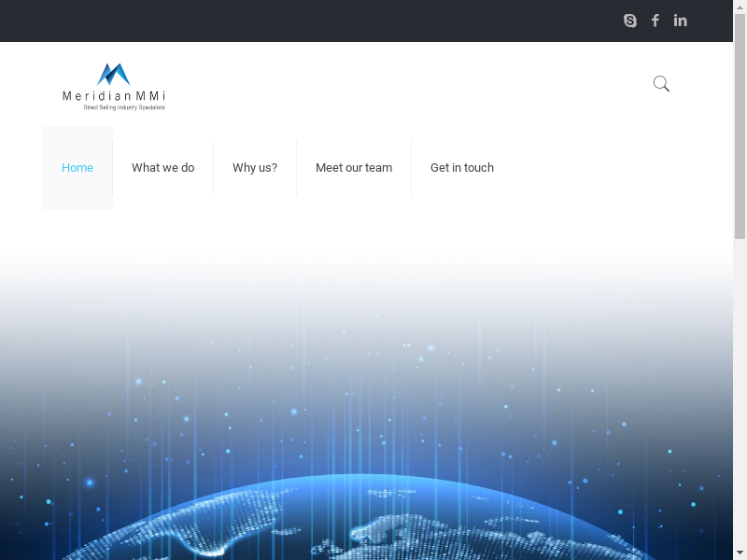Go to the Why us? section

(x=255, y=168)
